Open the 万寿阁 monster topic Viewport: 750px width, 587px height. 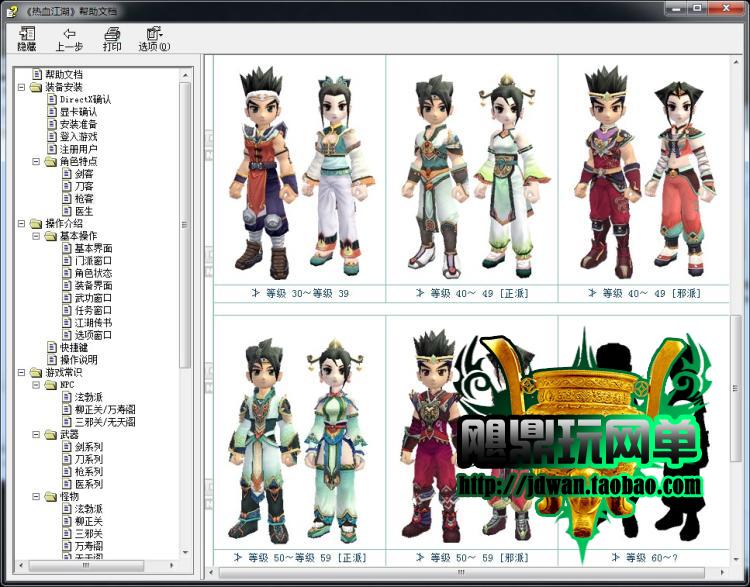88,546
